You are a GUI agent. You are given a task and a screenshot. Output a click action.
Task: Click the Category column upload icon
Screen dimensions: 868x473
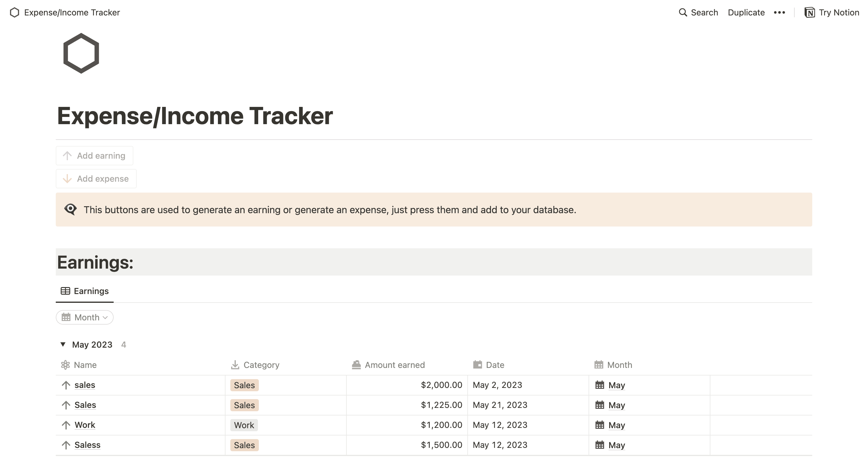coord(236,364)
